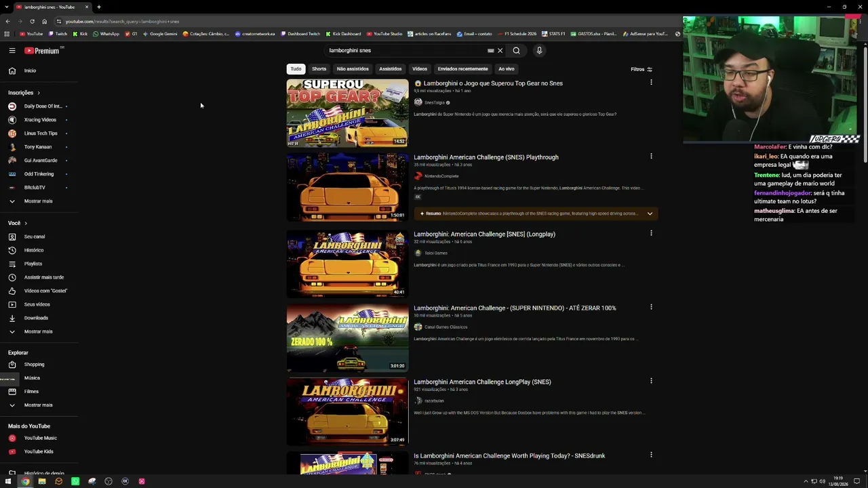
Task: Open options menu for the [SNES] (Longplay) video
Action: tap(651, 233)
